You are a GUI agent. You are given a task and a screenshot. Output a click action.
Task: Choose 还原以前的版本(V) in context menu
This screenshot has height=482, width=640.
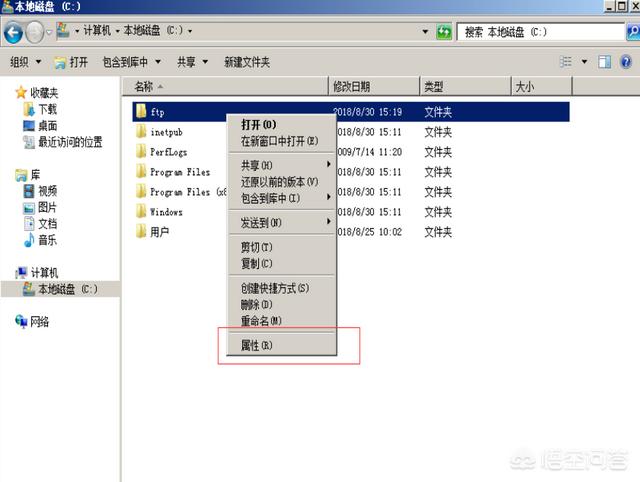pyautogui.click(x=282, y=182)
